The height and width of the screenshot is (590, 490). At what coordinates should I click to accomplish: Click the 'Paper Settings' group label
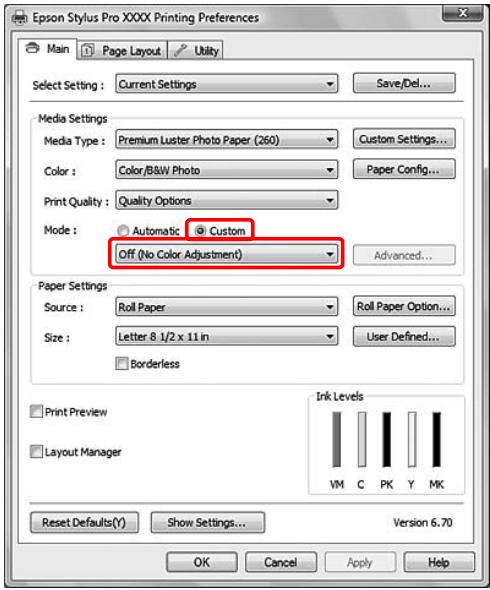point(73,286)
